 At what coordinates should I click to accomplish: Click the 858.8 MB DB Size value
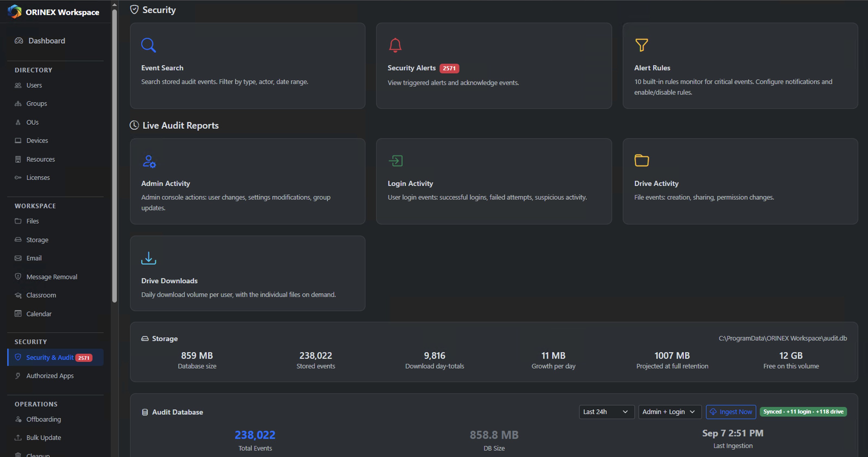click(x=494, y=435)
